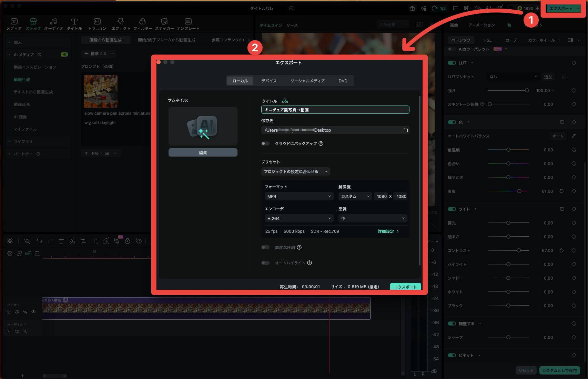Open the Media panel icon
The height and width of the screenshot is (379, 588).
coord(14,24)
